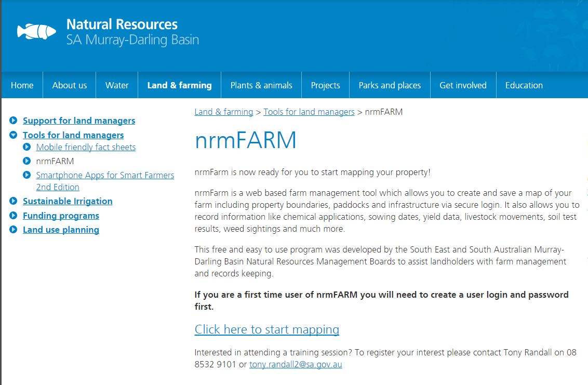Open the Sustainable Irrigation link

68,201
